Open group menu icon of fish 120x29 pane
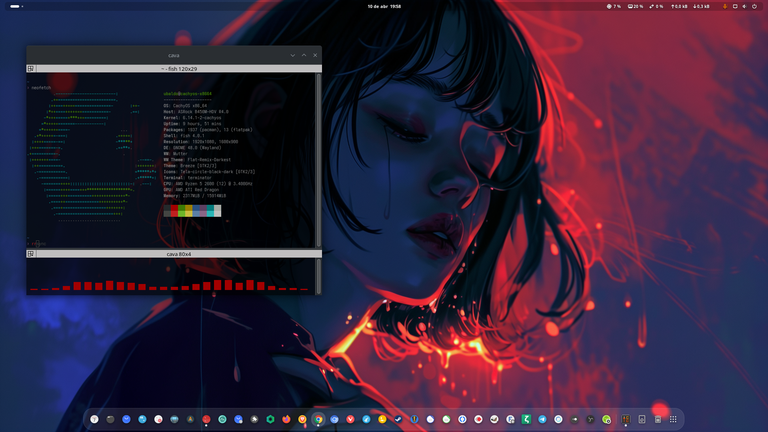Image resolution: width=768 pixels, height=432 pixels. click(31, 69)
